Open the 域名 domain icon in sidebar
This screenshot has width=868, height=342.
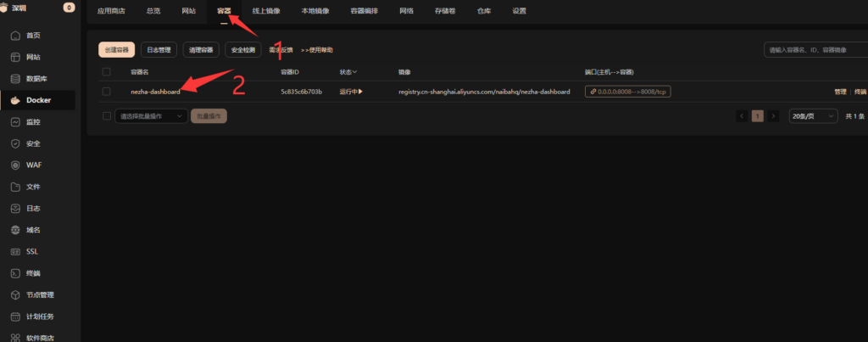(x=15, y=230)
